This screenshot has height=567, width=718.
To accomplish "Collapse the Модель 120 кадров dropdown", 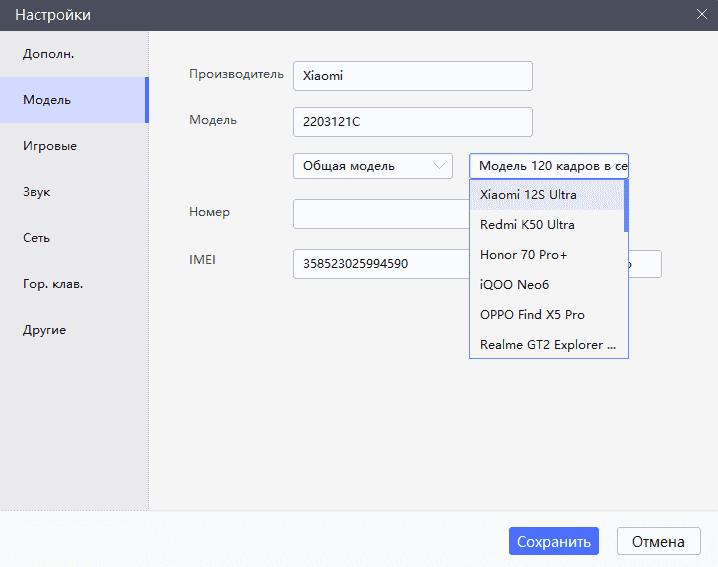I will click(x=548, y=166).
